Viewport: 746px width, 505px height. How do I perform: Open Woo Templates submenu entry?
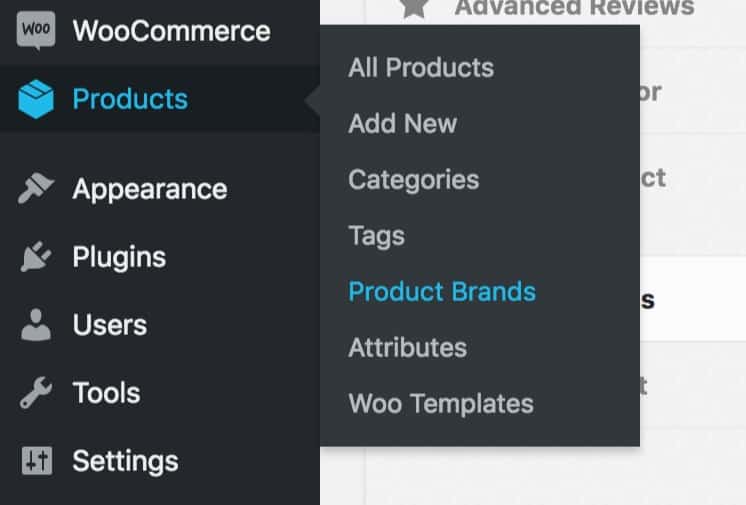tap(441, 404)
